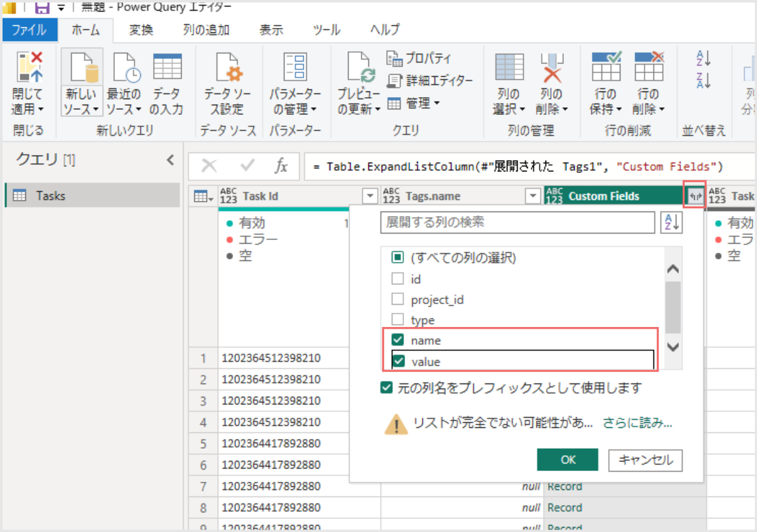
Task: Click the column list scroll up arrow
Action: (673, 269)
